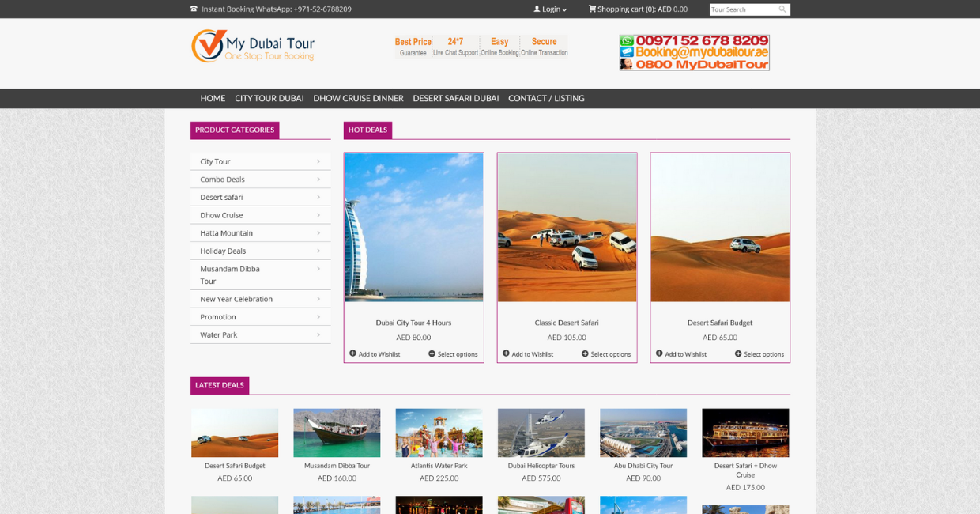980x514 pixels.
Task: Open DHOW CRUISE DINNER menu item
Action: pos(358,98)
